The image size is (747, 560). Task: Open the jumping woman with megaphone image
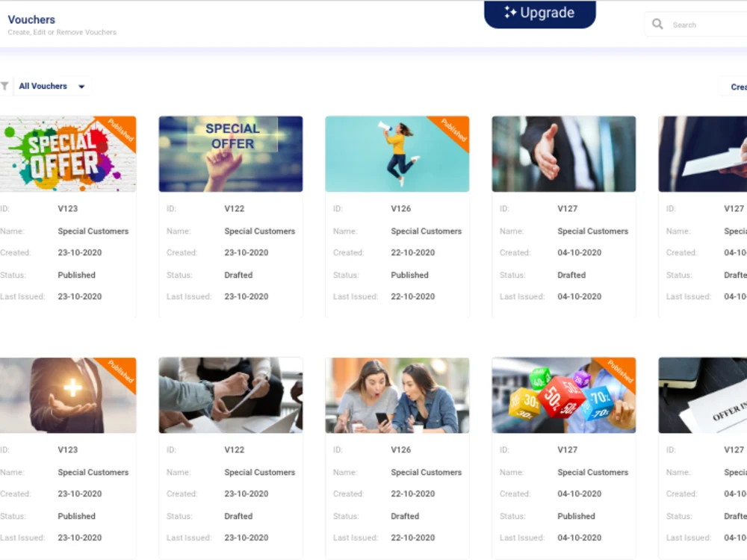click(x=397, y=154)
